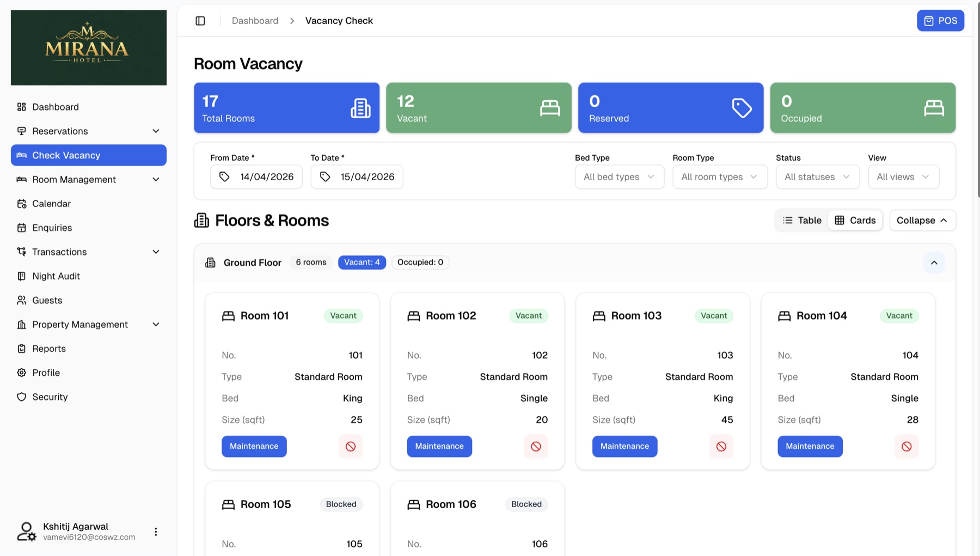Expand the Reservations submenu

click(x=156, y=131)
